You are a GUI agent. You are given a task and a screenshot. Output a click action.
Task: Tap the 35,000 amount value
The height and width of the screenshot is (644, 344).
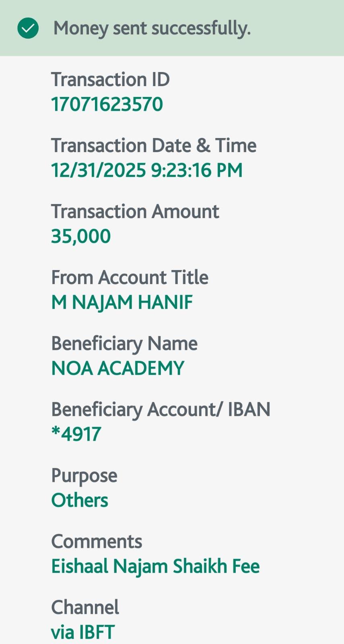point(81,236)
